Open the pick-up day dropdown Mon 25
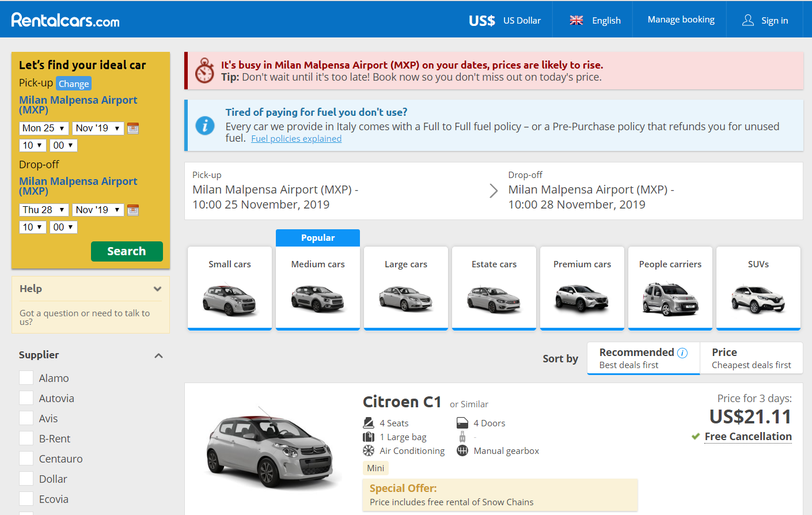This screenshot has width=812, height=515. pyautogui.click(x=44, y=128)
